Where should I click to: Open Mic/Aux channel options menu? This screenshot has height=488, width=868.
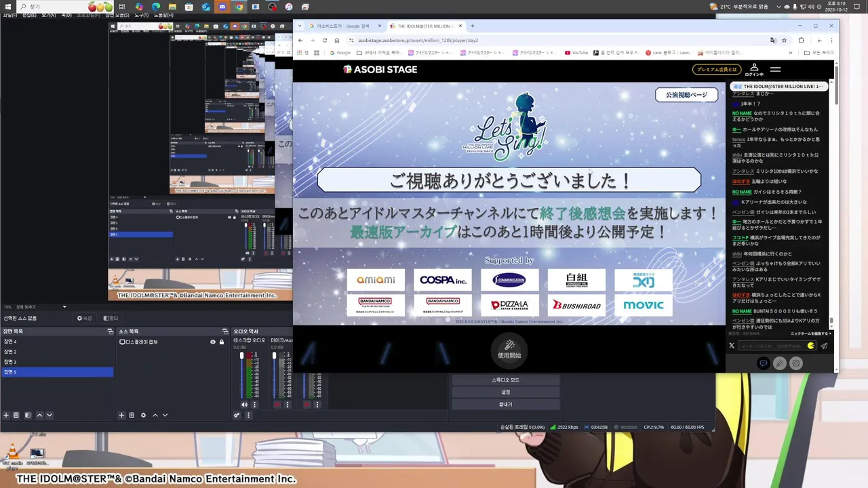click(287, 405)
